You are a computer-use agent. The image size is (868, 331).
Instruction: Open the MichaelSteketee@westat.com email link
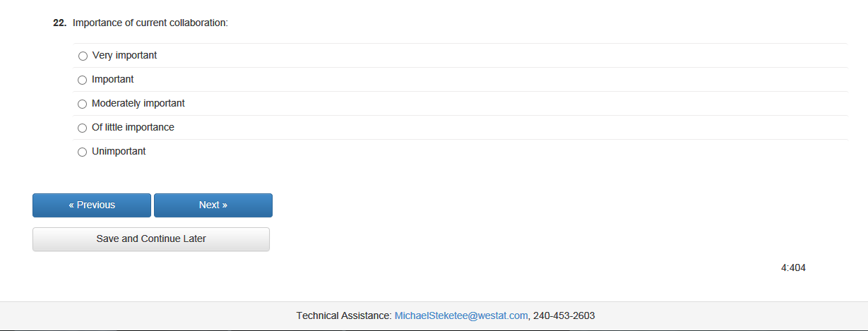point(460,315)
